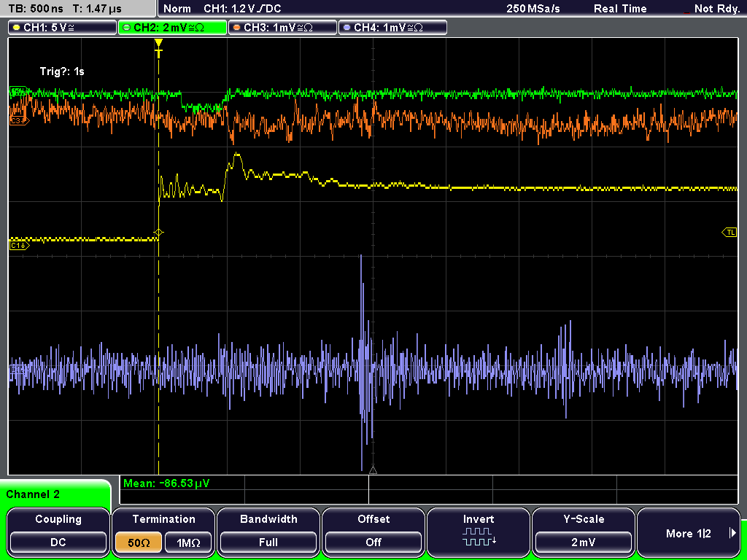The width and height of the screenshot is (747, 560).
Task: Go to More 1|2 menu page
Action: click(689, 533)
